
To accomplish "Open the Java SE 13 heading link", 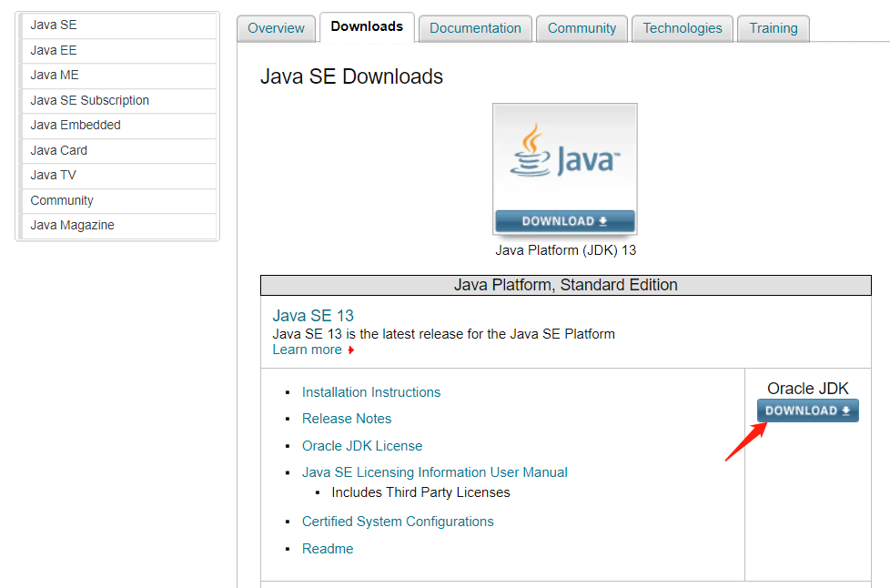I will click(313, 316).
